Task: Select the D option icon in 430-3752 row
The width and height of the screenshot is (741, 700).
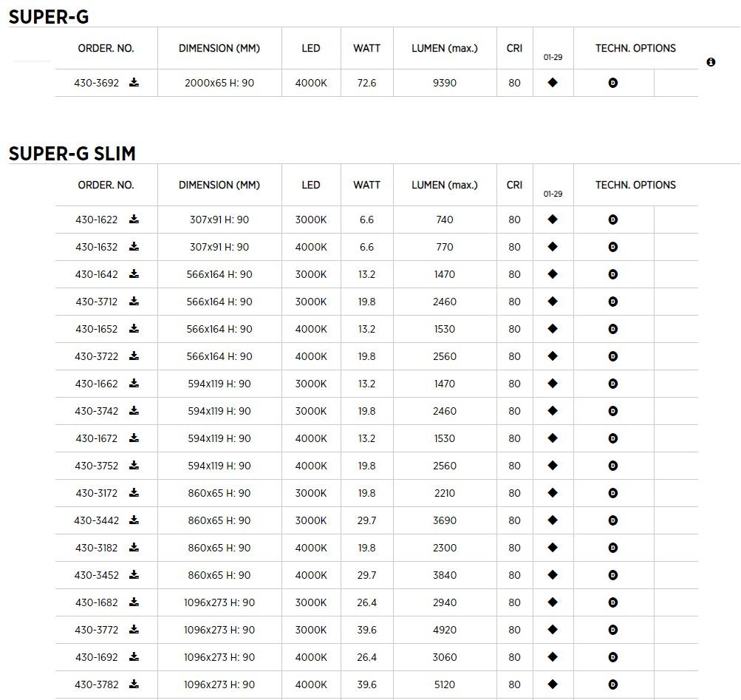Action: 612,466
